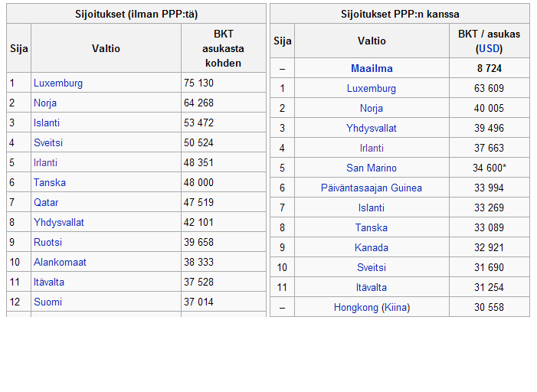Follow the San Marino link
537x392 pixels.
(x=372, y=168)
